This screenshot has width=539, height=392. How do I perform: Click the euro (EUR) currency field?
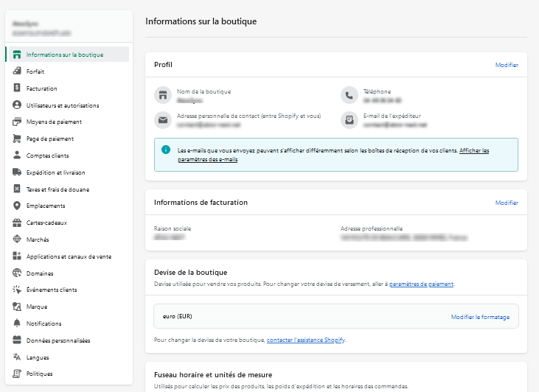336,316
